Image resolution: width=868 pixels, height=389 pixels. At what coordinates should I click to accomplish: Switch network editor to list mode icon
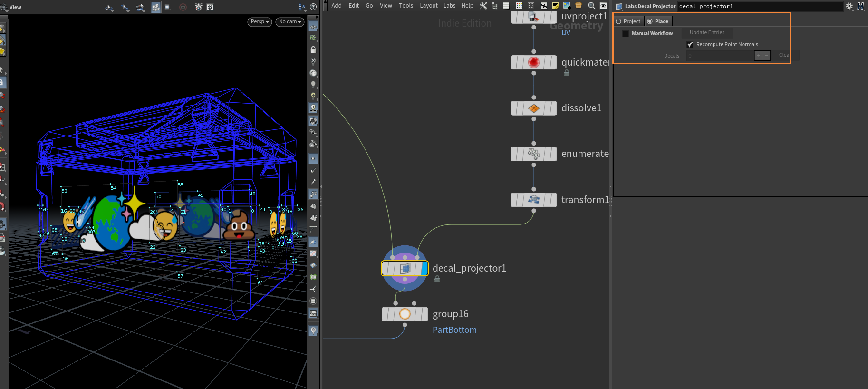tap(506, 6)
